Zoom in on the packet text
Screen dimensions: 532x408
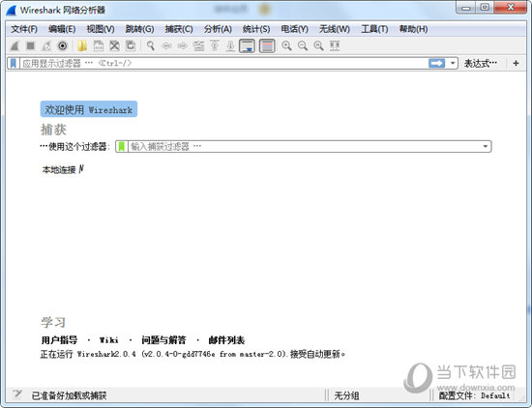coord(286,45)
